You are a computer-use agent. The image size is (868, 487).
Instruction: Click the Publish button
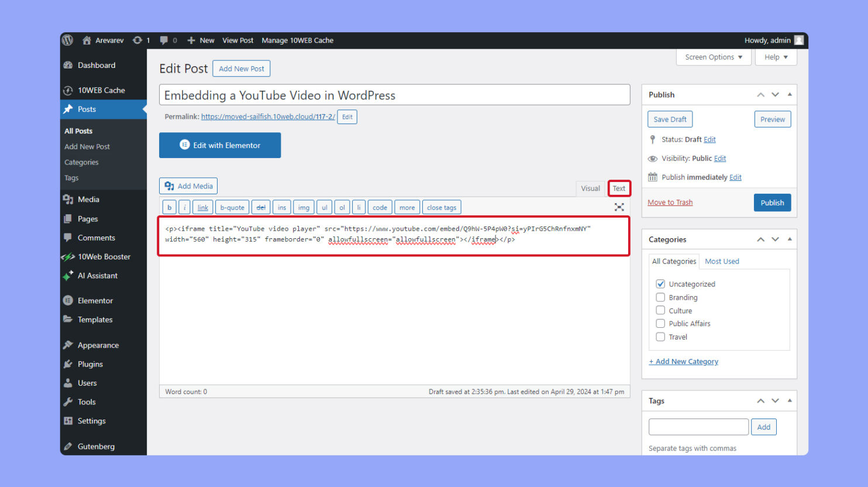772,202
